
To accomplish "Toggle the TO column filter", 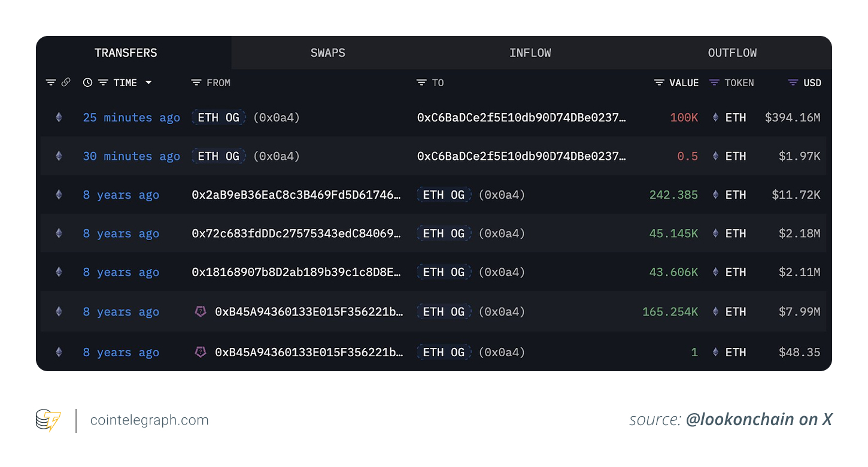I will point(421,83).
